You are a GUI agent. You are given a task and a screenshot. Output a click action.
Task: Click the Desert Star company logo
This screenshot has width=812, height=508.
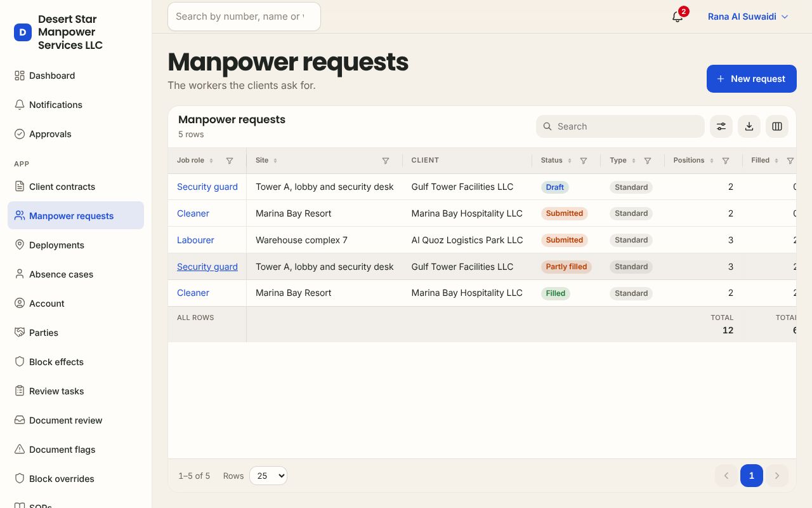point(23,32)
